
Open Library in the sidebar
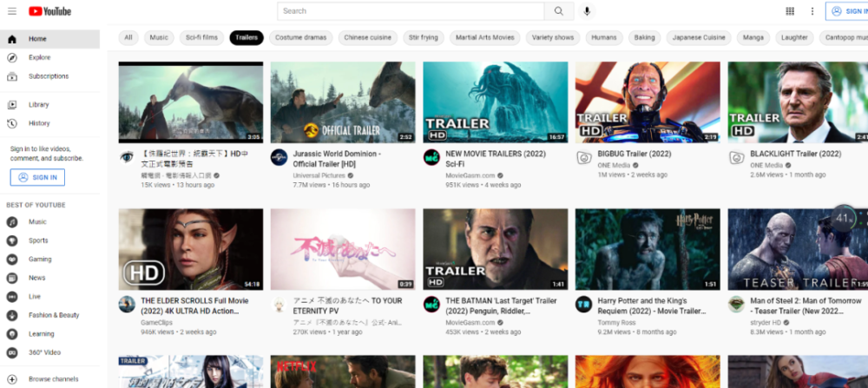[49, 105]
